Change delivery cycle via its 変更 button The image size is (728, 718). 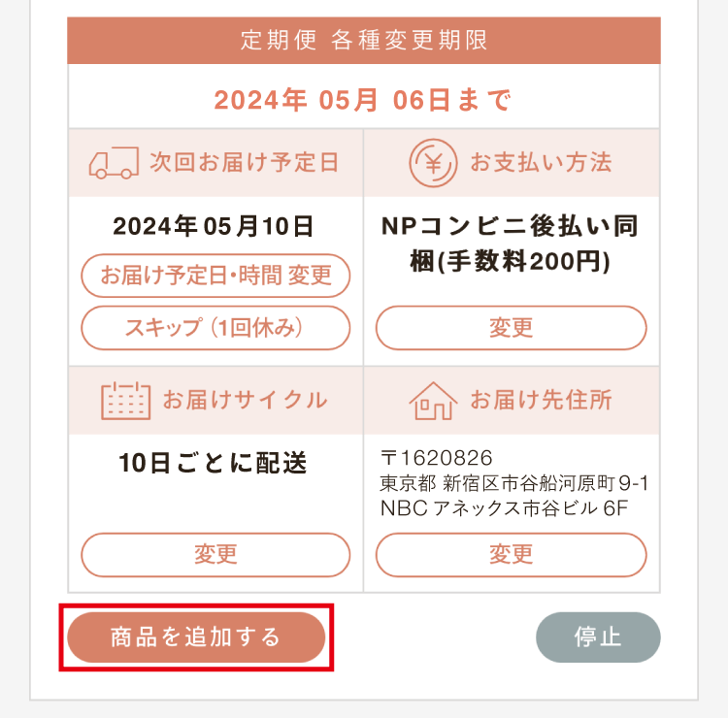click(215, 555)
